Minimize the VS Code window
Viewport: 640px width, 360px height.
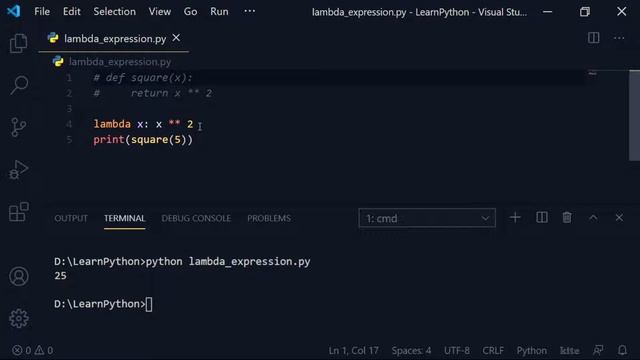click(547, 11)
